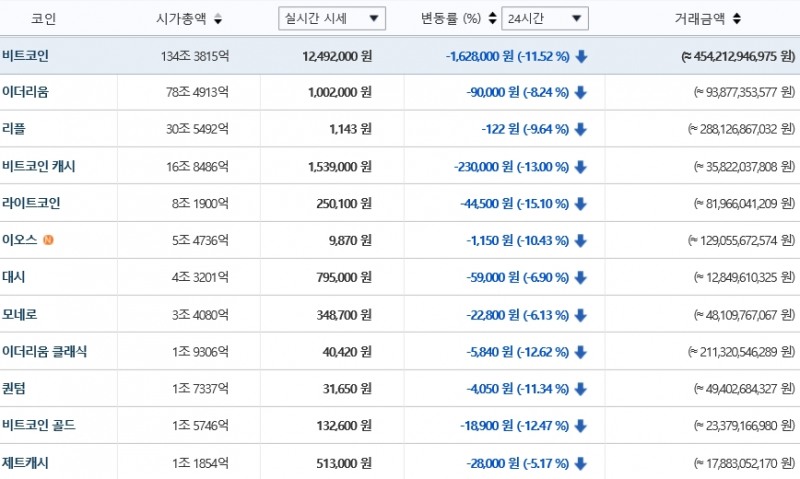
Task: Click the 시가총액 header label
Action: (181, 19)
